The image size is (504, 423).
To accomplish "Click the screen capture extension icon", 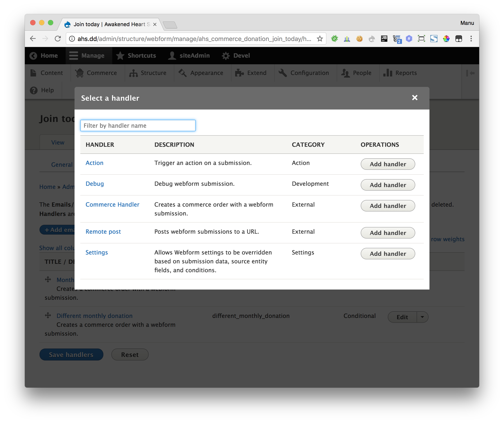I will [421, 39].
